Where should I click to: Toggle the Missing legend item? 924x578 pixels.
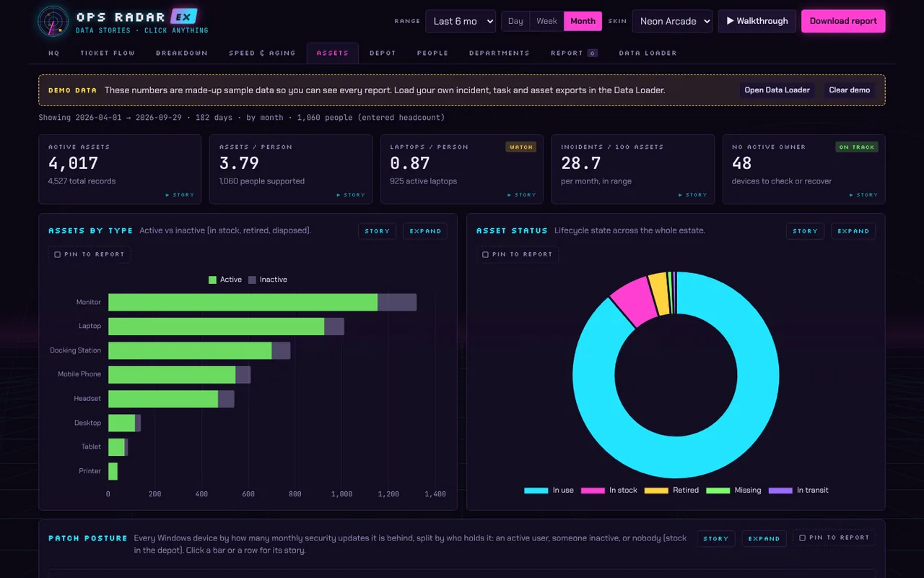point(733,490)
